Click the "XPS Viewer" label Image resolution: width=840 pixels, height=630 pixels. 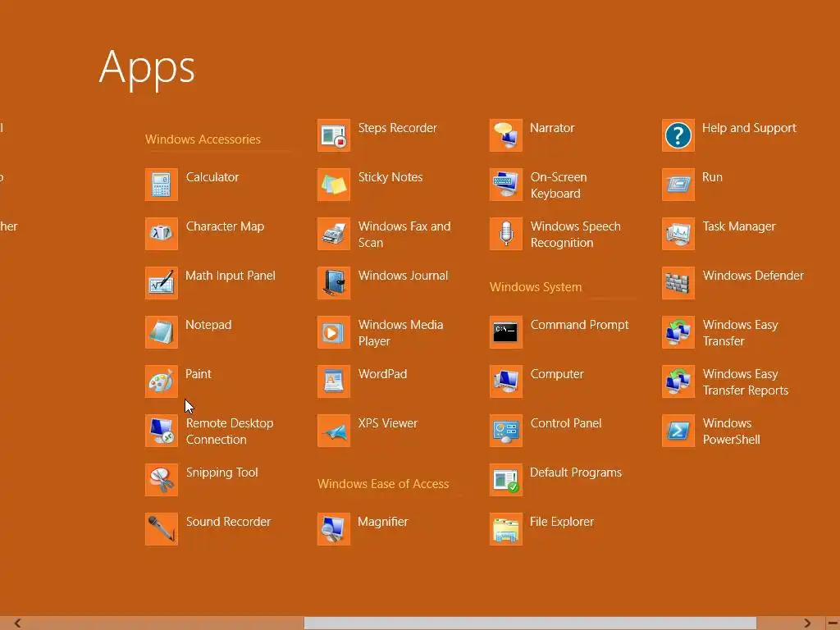click(x=388, y=423)
